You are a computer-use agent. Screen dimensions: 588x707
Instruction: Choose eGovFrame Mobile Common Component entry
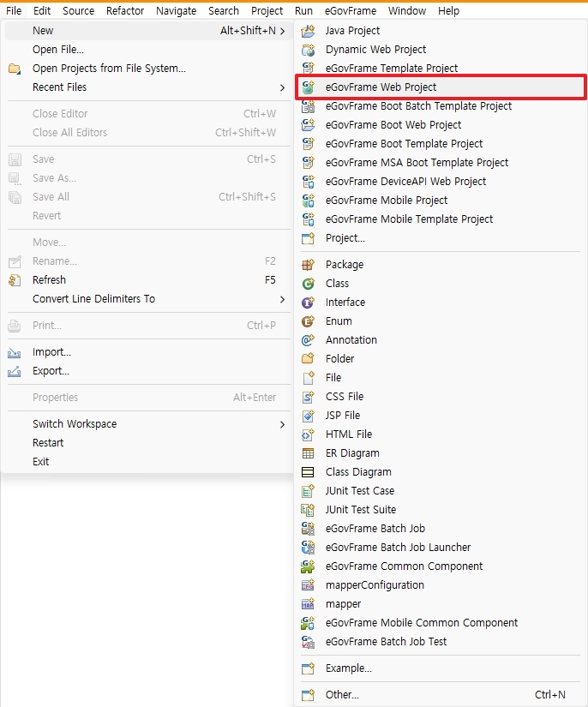pyautogui.click(x=441, y=623)
